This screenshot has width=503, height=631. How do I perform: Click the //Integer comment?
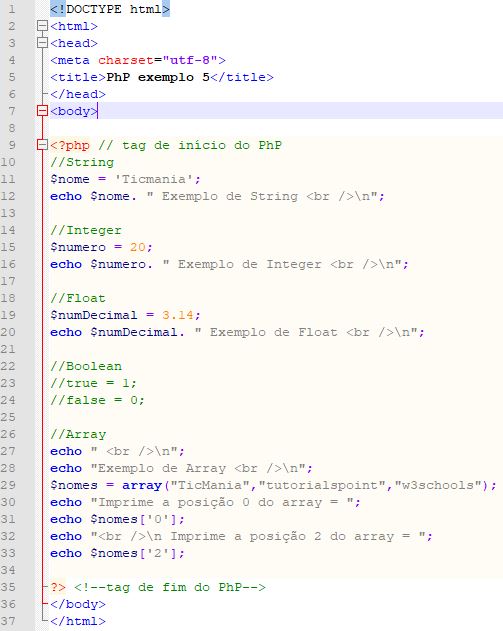(x=86, y=230)
